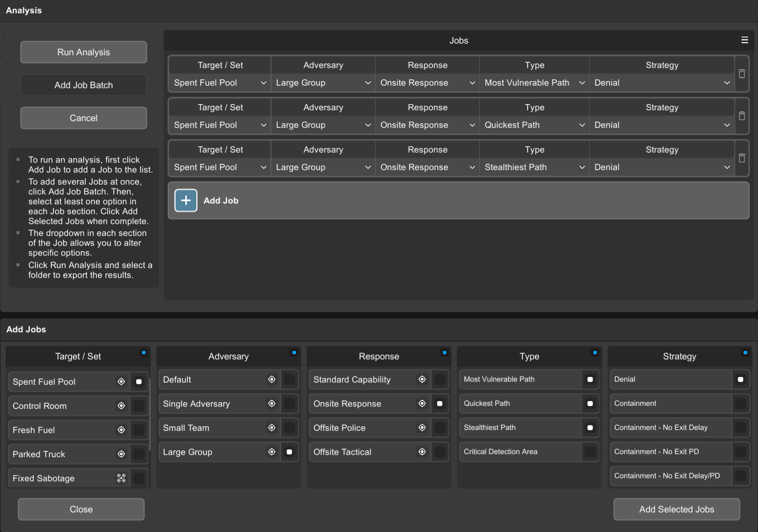The width and height of the screenshot is (758, 532).
Task: Click target icon beside Large Group adversary
Action: (x=272, y=452)
